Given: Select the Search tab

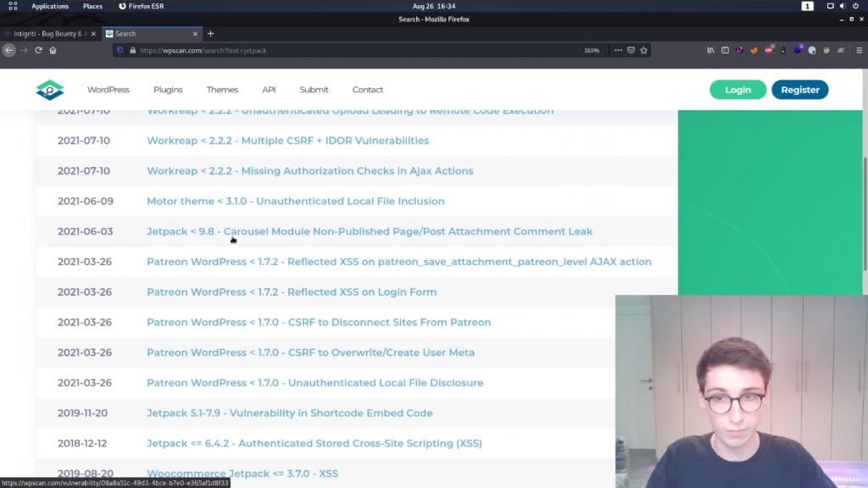Looking at the screenshot, I should tap(152, 34).
